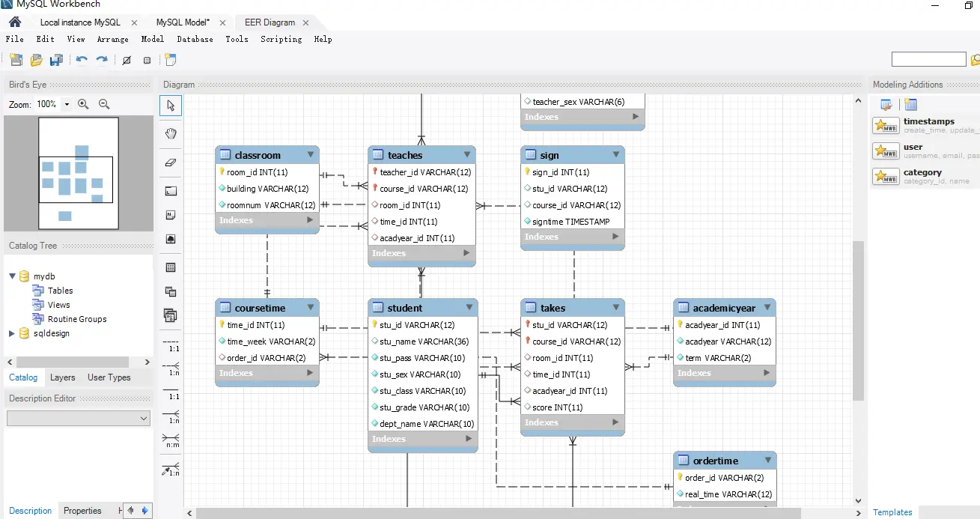This screenshot has height=519, width=980.
Task: Switch to the MySQL Model tab
Action: point(183,22)
